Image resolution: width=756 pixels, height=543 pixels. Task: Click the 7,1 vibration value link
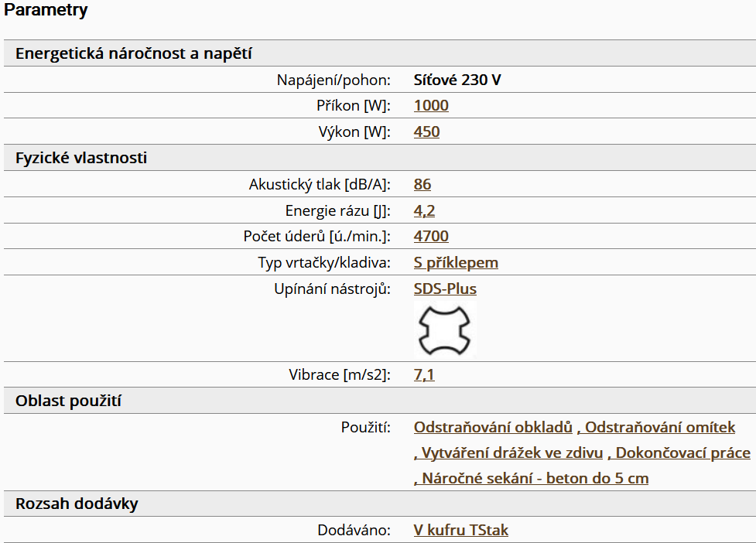[x=424, y=375]
